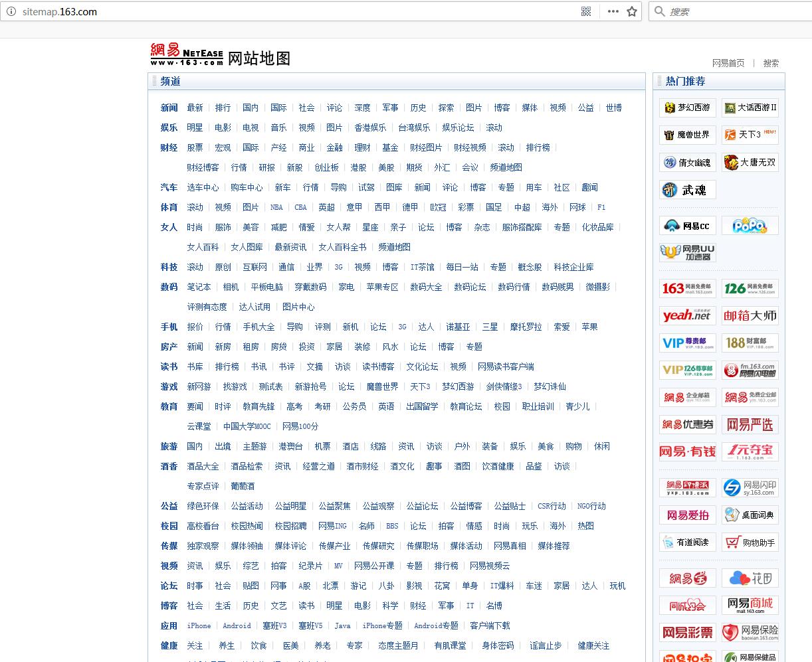This screenshot has width=812, height=662.
Task: Open the 天下3 game icon link
Action: click(x=750, y=135)
